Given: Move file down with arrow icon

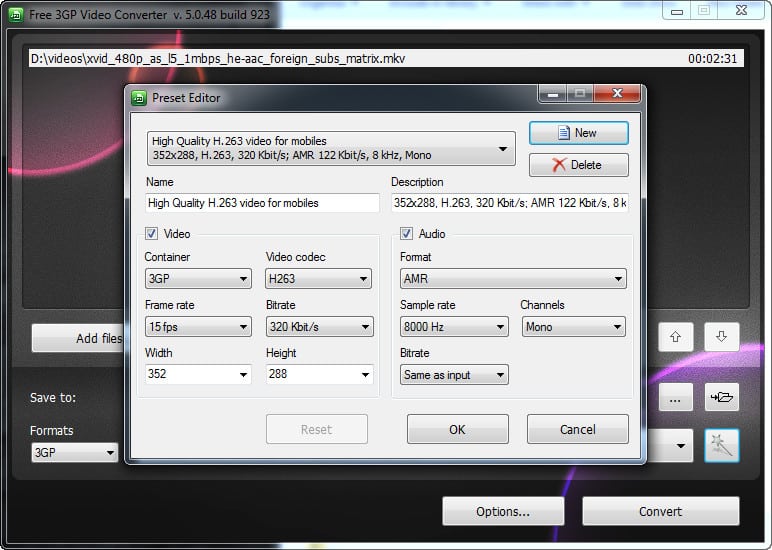Looking at the screenshot, I should [721, 338].
